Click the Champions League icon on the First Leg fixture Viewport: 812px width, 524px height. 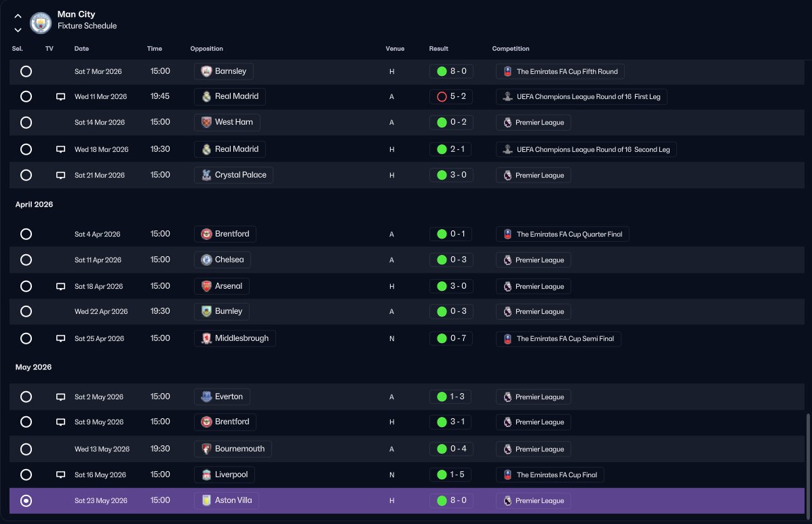pyautogui.click(x=507, y=97)
